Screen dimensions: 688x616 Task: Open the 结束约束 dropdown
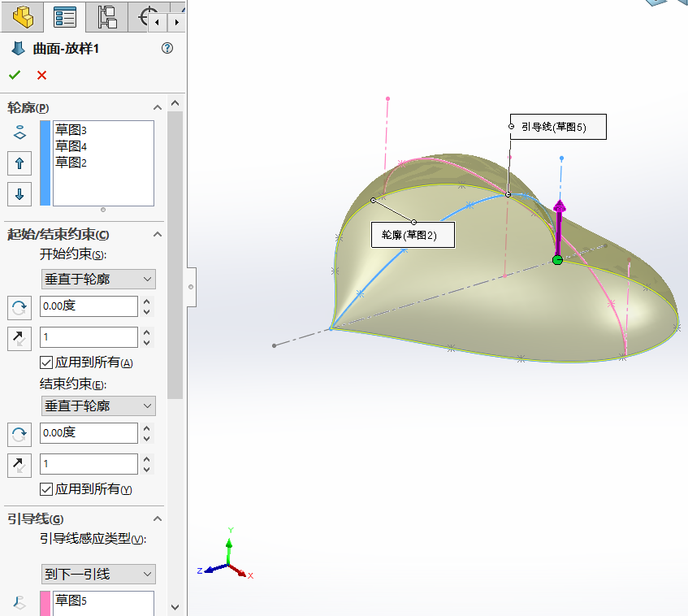pyautogui.click(x=98, y=406)
